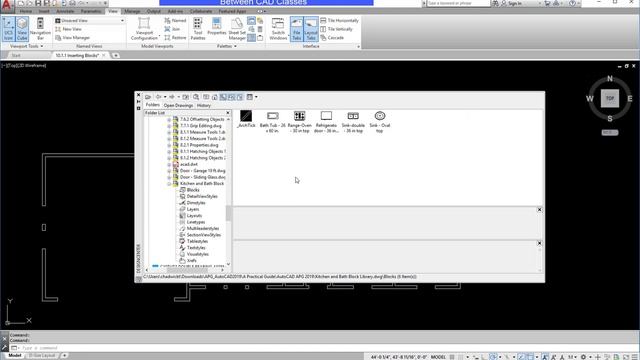The image size is (640, 360).
Task: Open the Manage ribbon tab
Action: click(132, 11)
